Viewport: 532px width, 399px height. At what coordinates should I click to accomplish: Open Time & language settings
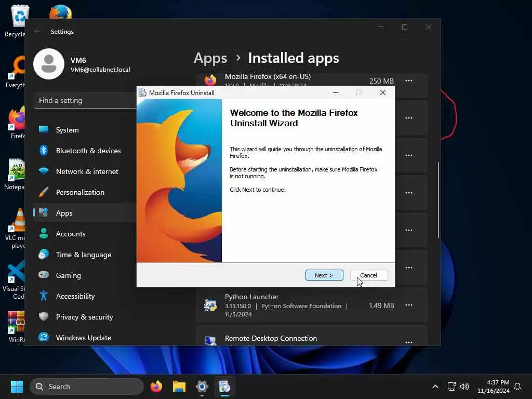point(85,255)
